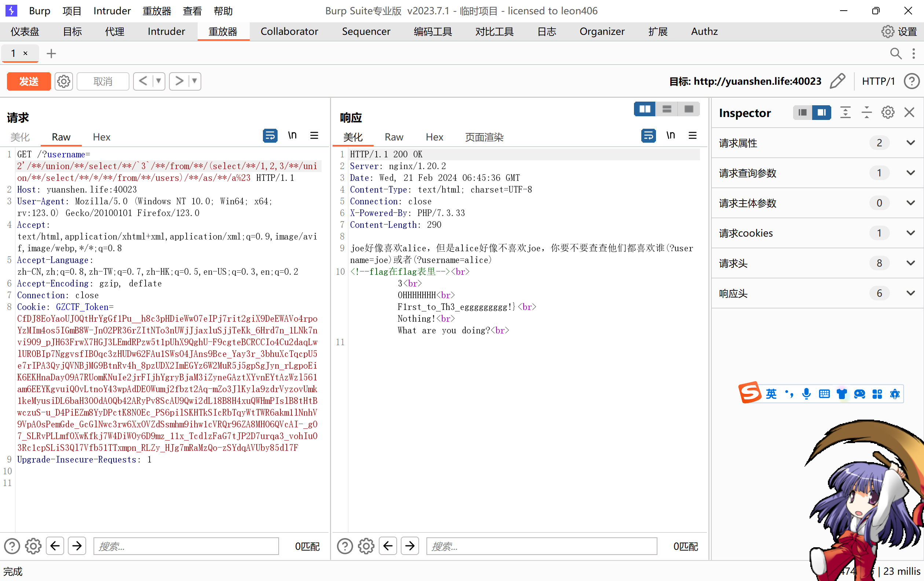
Task: Open the Intruder tool tab
Action: click(166, 32)
